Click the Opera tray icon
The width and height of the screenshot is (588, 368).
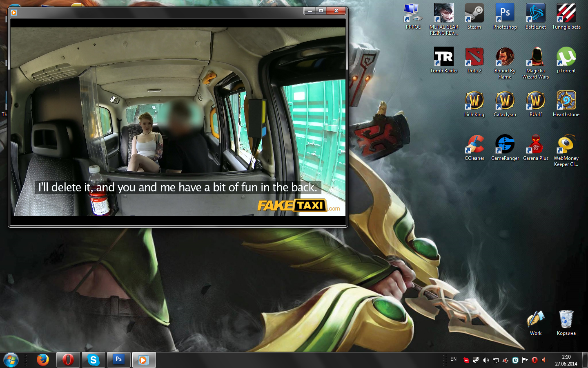click(x=535, y=360)
